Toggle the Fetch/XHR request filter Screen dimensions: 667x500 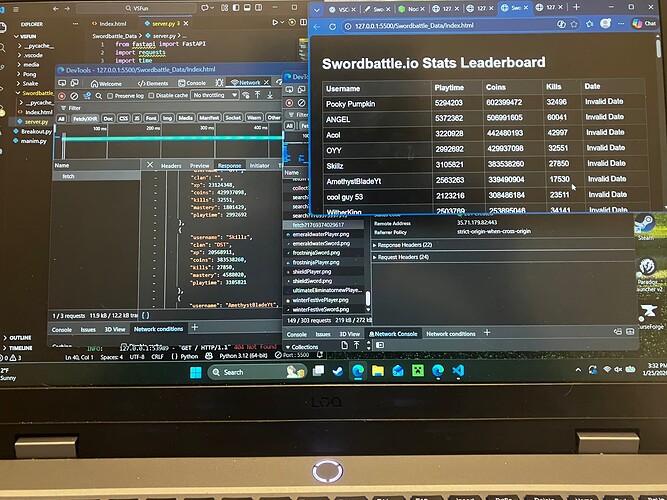pyautogui.click(x=85, y=119)
